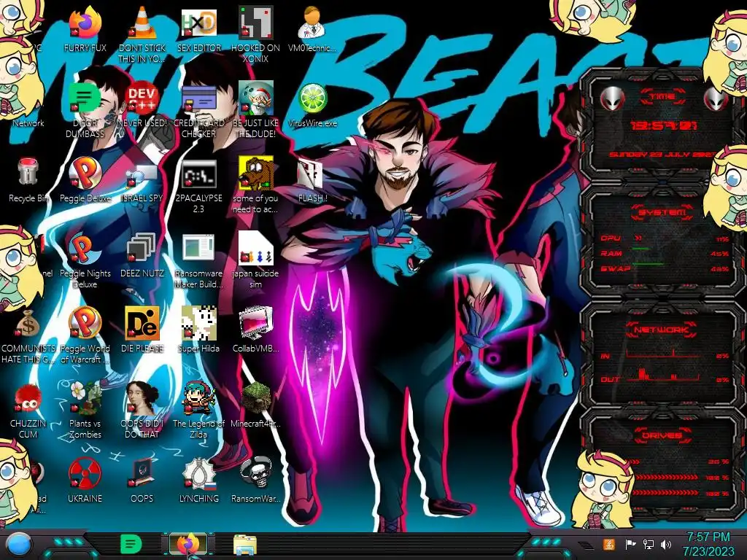
Task: Launch Peggle Nights Deluxe shortcut
Action: [x=85, y=249]
